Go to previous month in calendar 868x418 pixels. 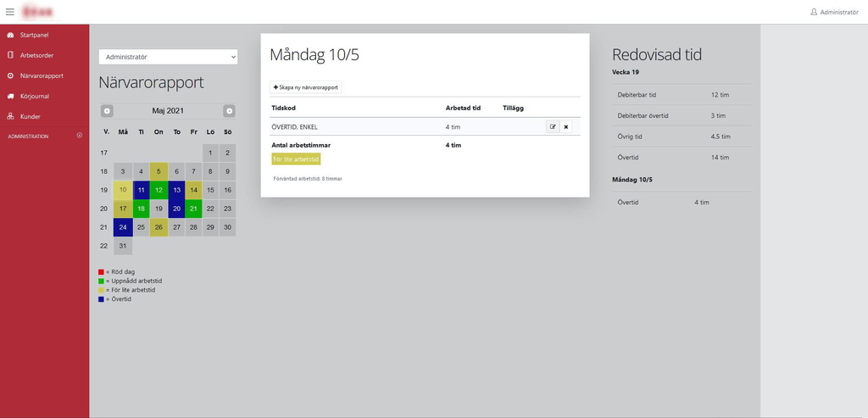[107, 111]
